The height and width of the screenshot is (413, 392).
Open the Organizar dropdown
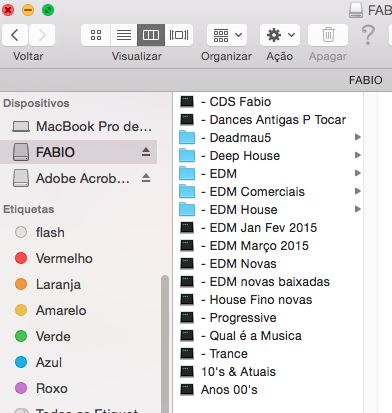coord(227,35)
